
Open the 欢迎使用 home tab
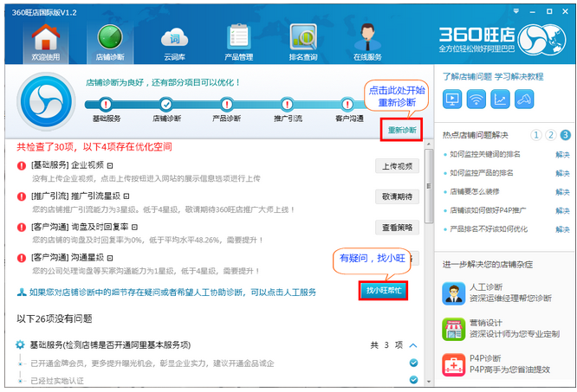point(46,42)
